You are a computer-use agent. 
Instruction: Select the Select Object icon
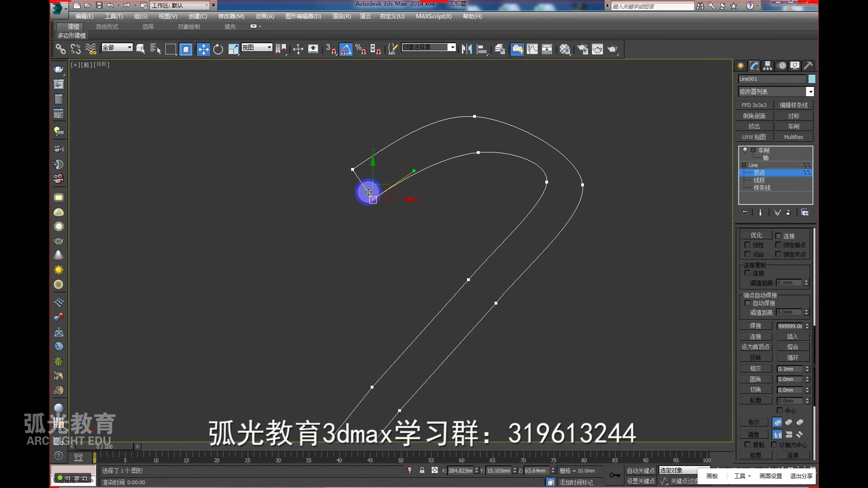pyautogui.click(x=140, y=49)
